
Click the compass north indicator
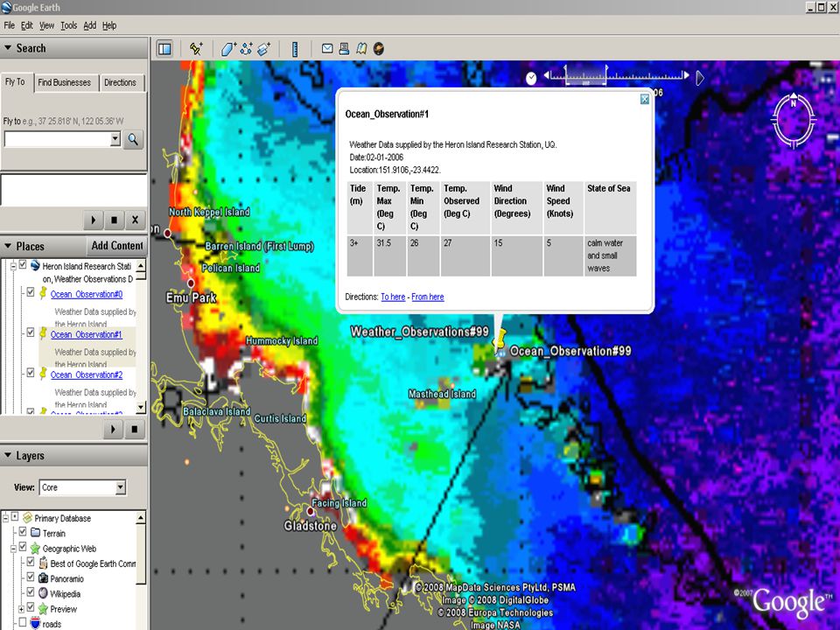794,103
